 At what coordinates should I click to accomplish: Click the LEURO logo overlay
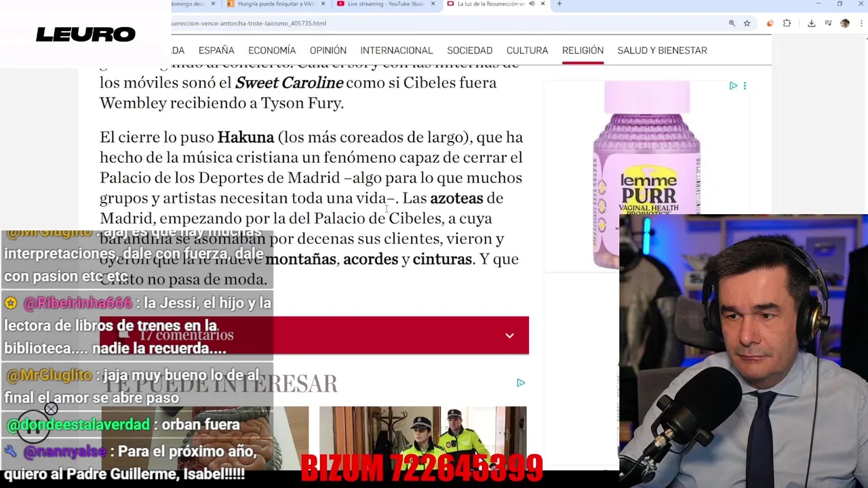(x=85, y=34)
